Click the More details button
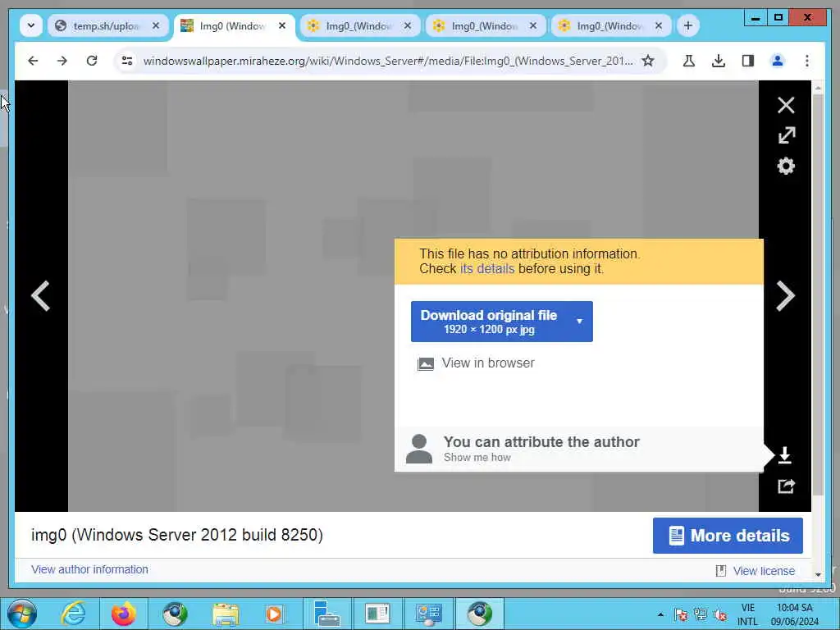The image size is (840, 630). coord(728,536)
